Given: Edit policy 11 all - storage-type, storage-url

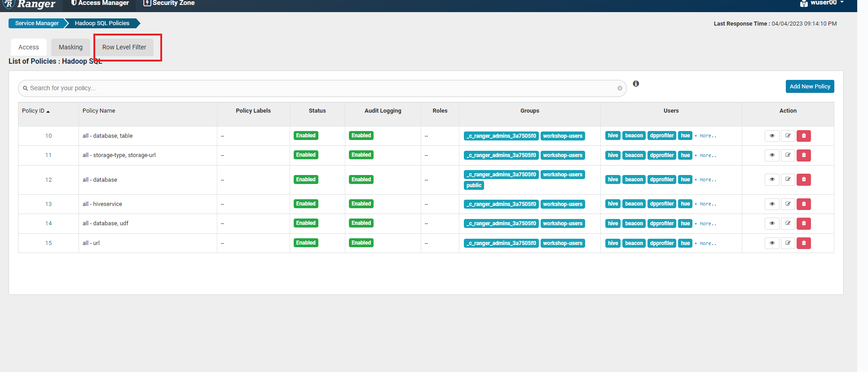Looking at the screenshot, I should (788, 155).
